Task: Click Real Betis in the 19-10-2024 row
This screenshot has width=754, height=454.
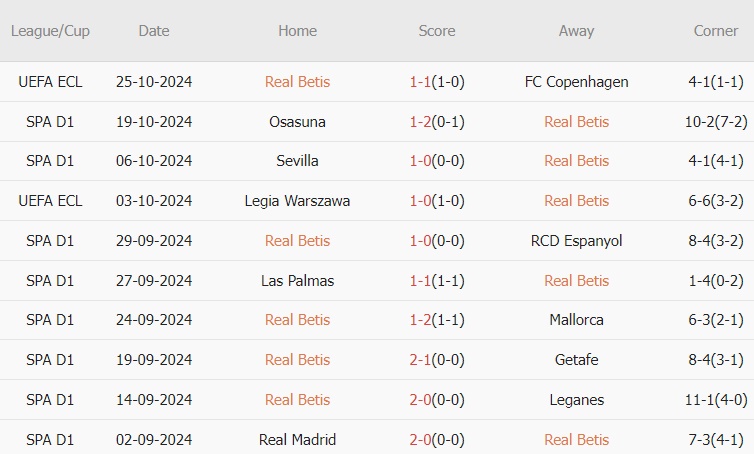Action: [576, 122]
